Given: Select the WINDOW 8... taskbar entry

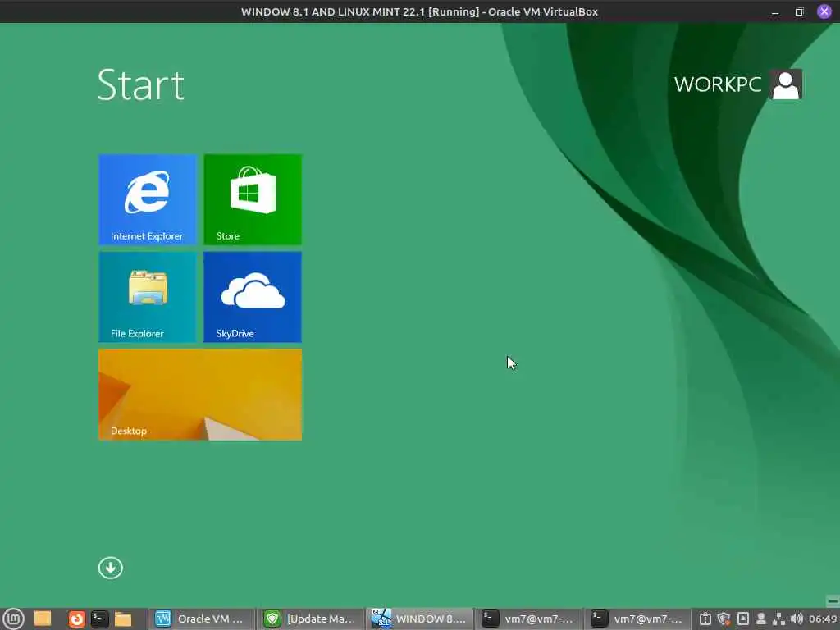Looking at the screenshot, I should (x=420, y=619).
